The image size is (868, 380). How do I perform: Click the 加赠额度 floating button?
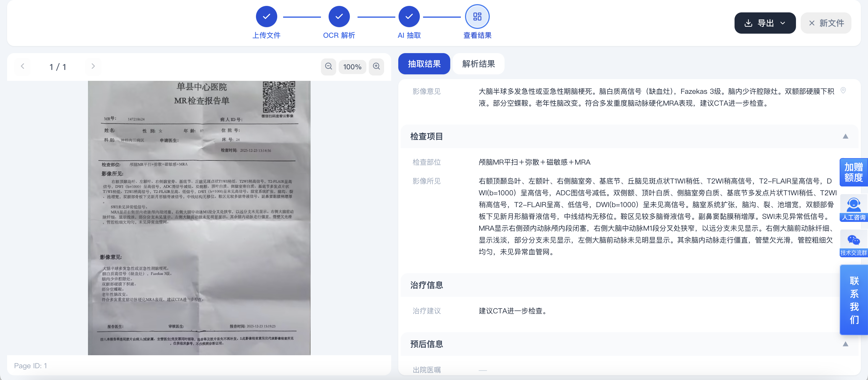click(x=854, y=172)
